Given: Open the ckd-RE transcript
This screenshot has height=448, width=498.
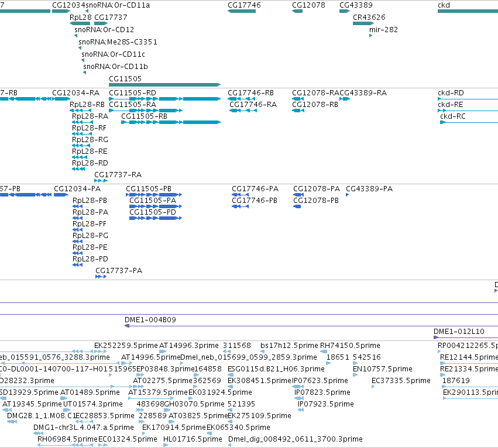Looking at the screenshot, I should (x=468, y=111).
